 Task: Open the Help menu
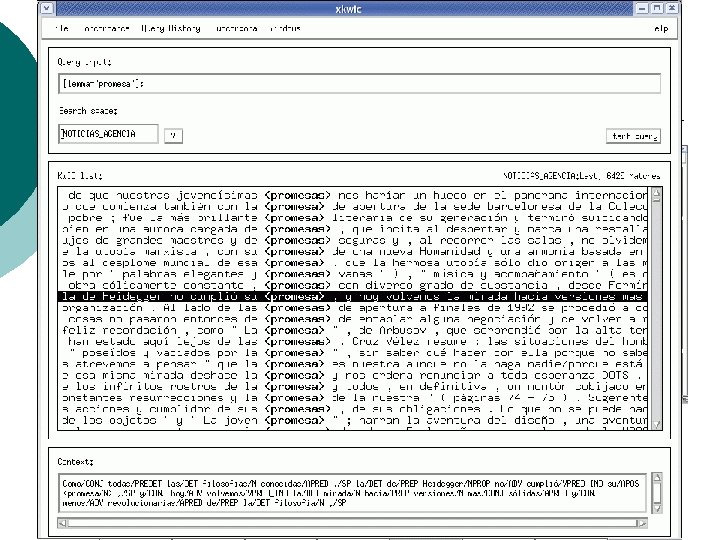pos(661,29)
